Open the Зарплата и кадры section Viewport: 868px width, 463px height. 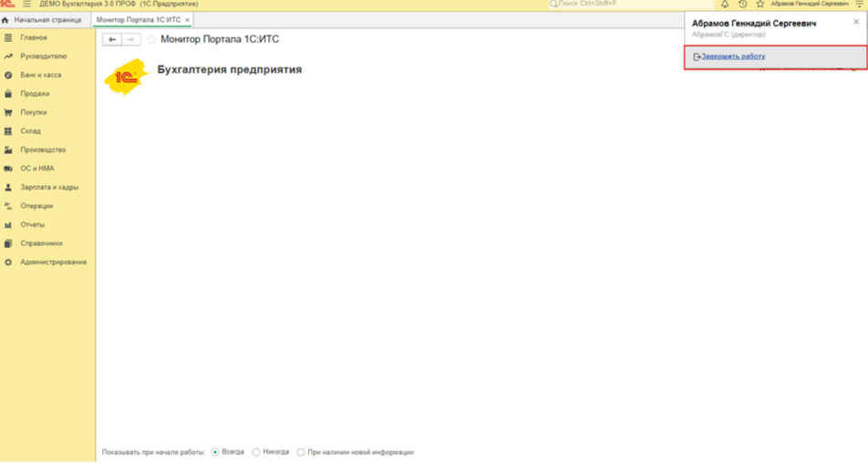[x=49, y=188]
